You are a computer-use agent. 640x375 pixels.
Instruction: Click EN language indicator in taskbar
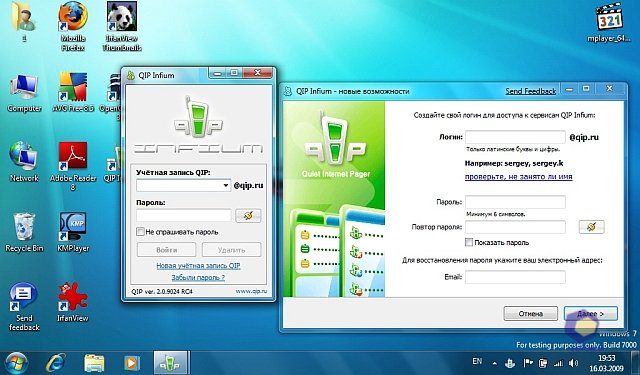coord(477,361)
